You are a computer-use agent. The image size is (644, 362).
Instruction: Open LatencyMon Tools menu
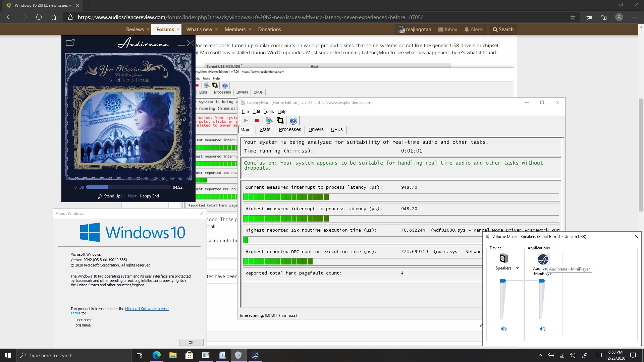pos(269,111)
